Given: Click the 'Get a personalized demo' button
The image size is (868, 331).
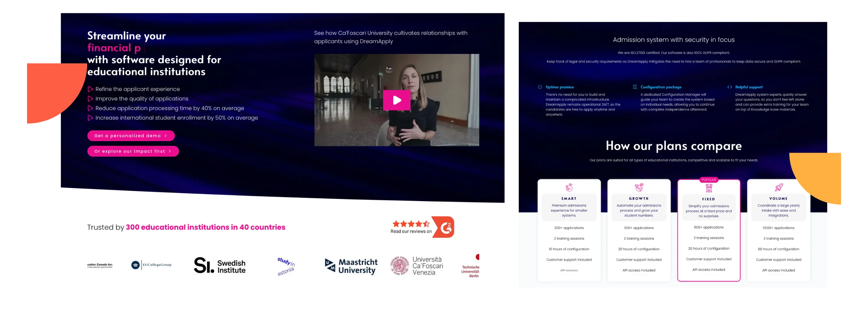Looking at the screenshot, I should point(131,136).
